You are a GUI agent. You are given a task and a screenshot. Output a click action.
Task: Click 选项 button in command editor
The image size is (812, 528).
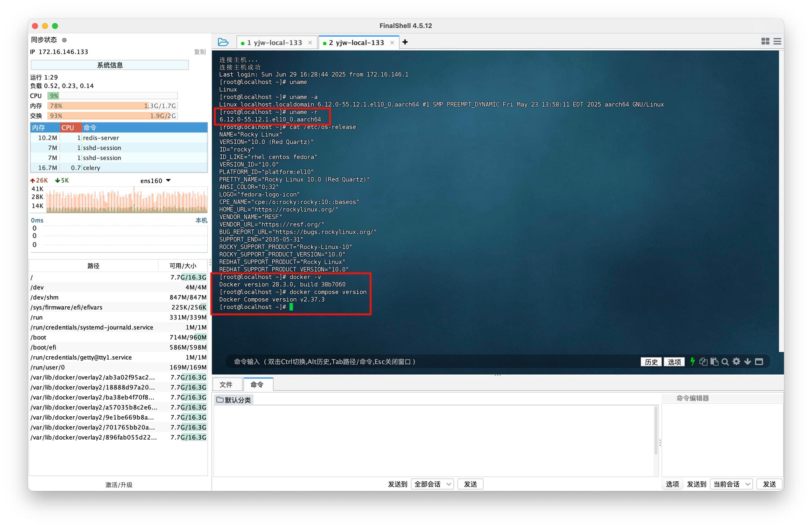tap(672, 484)
